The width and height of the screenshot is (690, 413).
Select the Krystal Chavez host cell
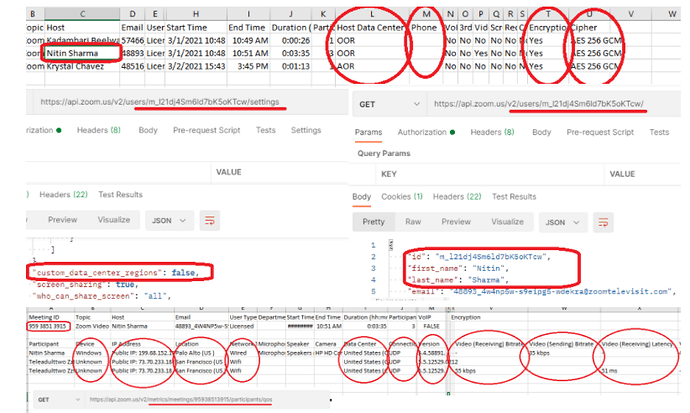(x=82, y=66)
